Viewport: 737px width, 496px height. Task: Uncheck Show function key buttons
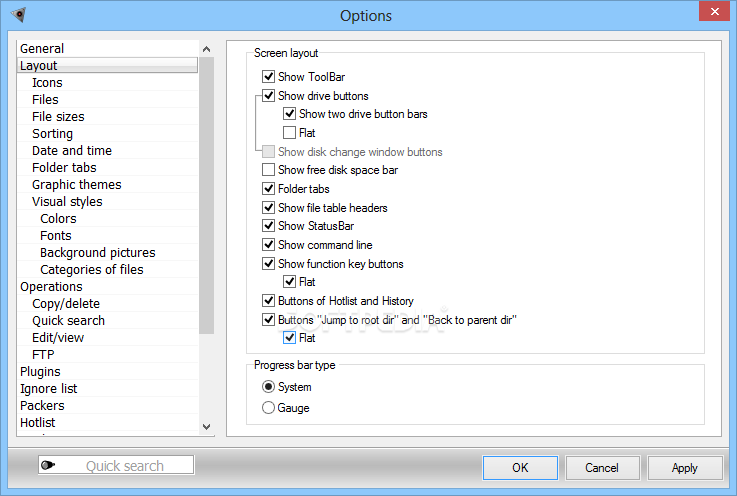click(268, 263)
